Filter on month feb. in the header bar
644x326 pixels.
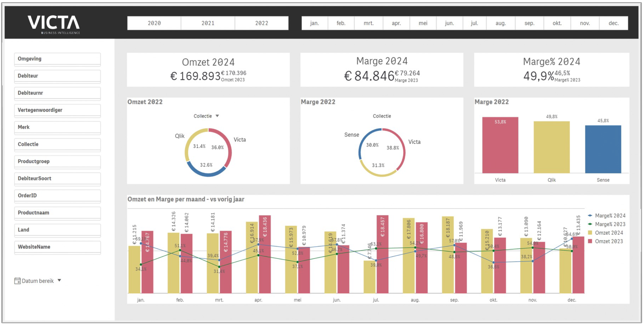pos(341,23)
